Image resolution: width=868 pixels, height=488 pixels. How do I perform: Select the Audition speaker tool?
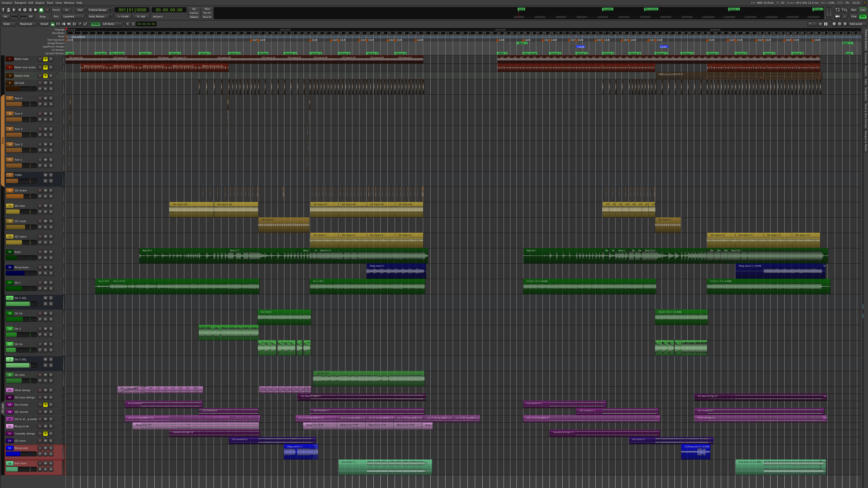(69, 24)
